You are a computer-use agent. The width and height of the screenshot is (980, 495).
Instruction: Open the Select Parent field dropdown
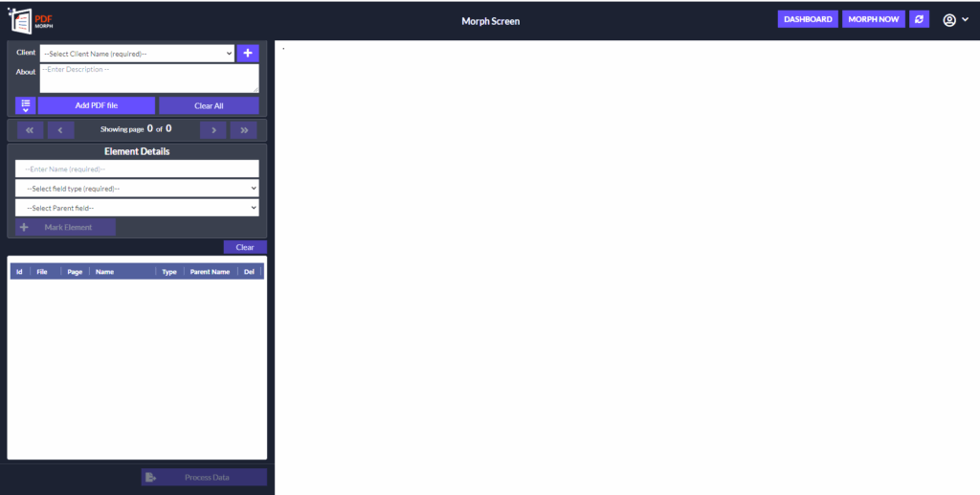(x=137, y=208)
